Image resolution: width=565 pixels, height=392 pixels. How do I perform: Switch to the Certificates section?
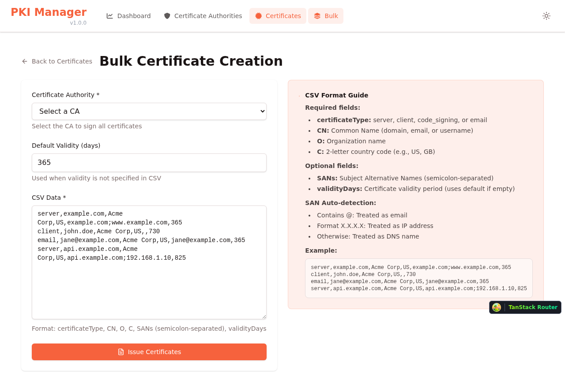(278, 16)
